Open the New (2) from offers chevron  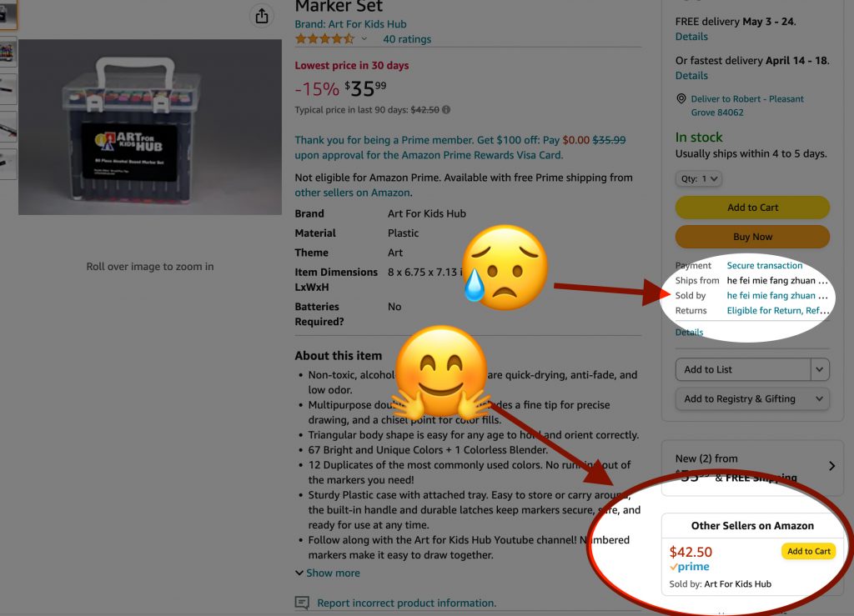[831, 466]
